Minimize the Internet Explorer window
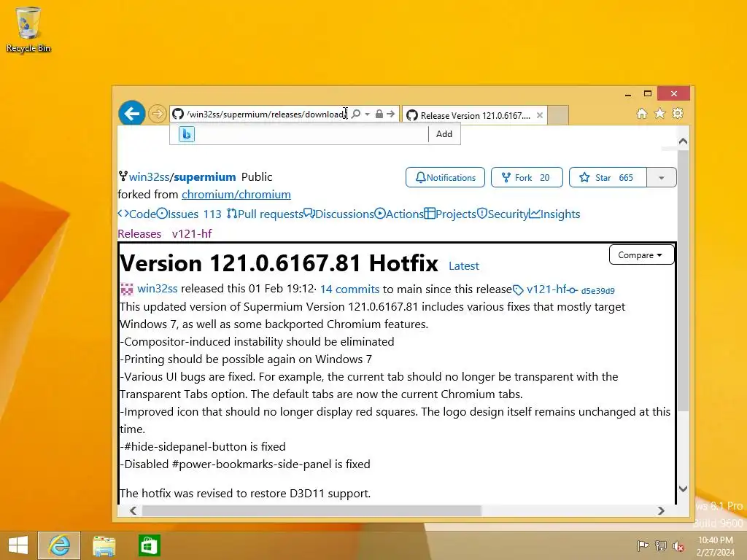The image size is (747, 560). (x=628, y=94)
